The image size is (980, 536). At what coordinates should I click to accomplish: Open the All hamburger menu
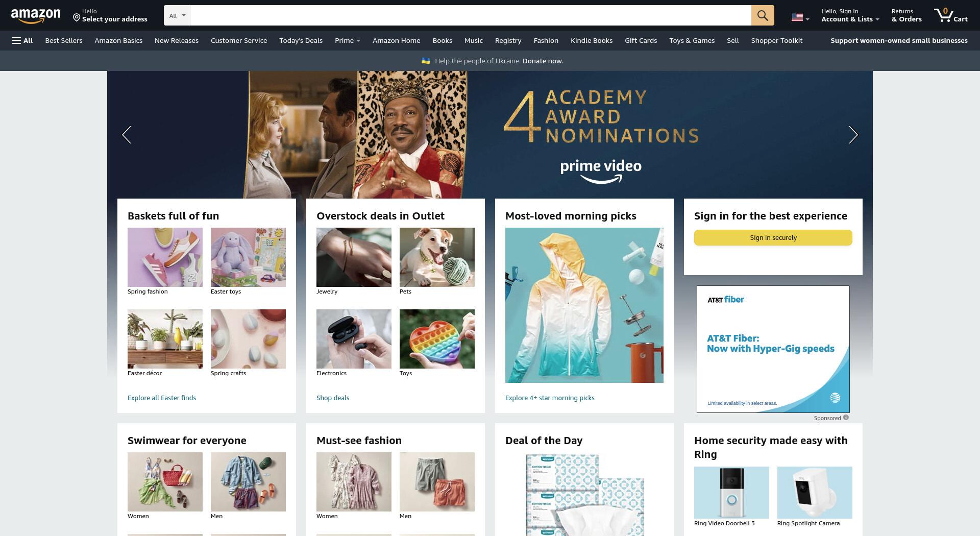pyautogui.click(x=22, y=40)
